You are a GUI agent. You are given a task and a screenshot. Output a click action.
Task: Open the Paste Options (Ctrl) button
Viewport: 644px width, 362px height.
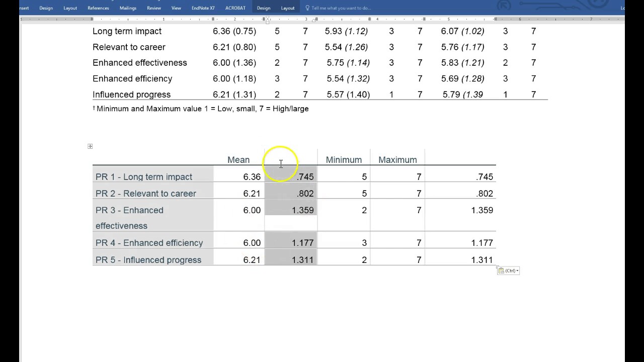508,270
